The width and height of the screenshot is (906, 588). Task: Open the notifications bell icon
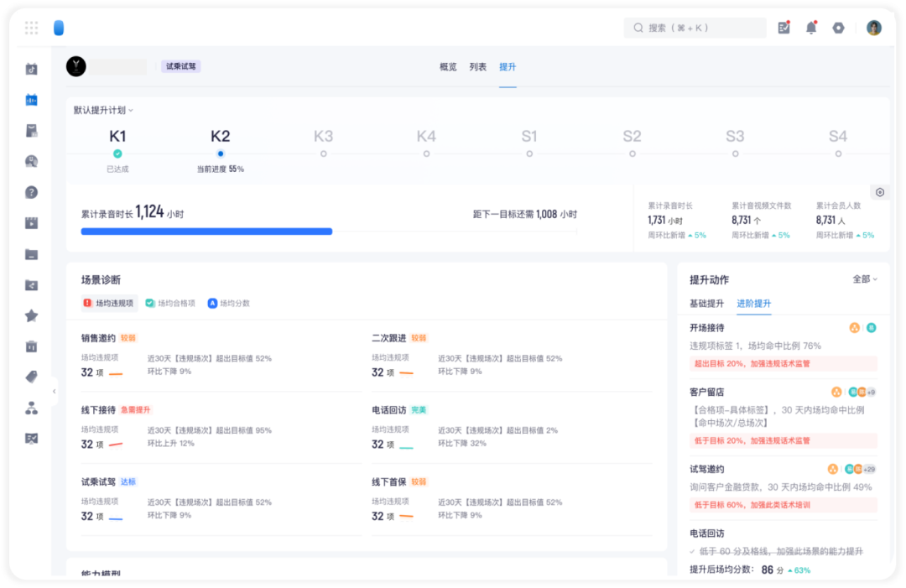811,28
